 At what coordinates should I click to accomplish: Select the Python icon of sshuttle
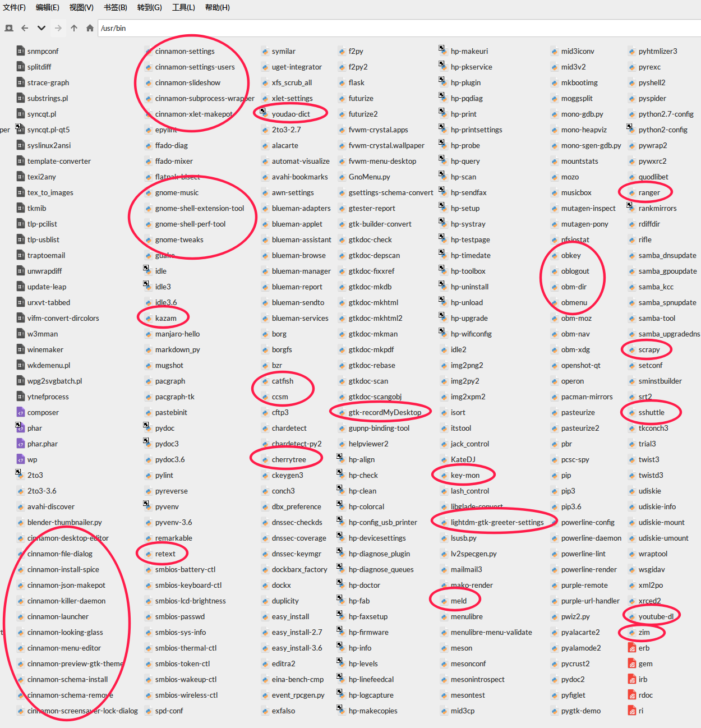631,412
